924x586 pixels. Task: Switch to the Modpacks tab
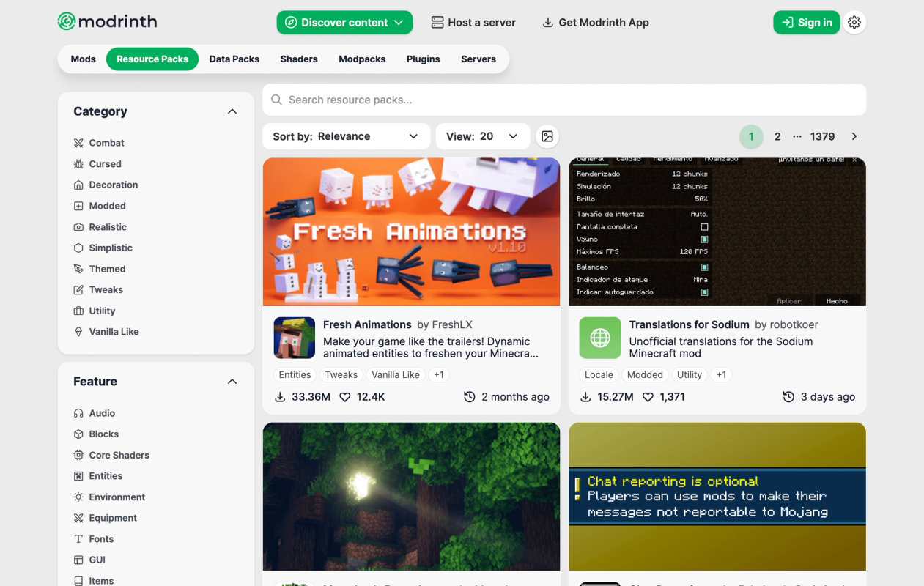362,59
